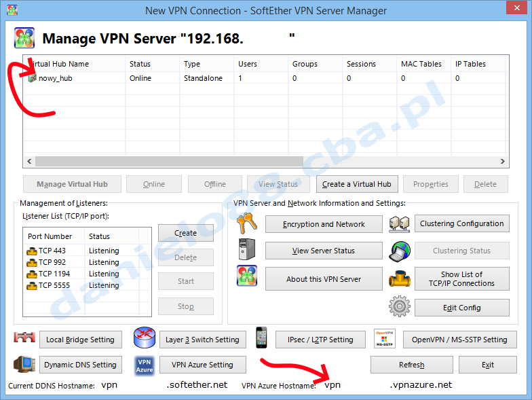Select the nowy_hub row name
532x400 pixels.
click(56, 79)
